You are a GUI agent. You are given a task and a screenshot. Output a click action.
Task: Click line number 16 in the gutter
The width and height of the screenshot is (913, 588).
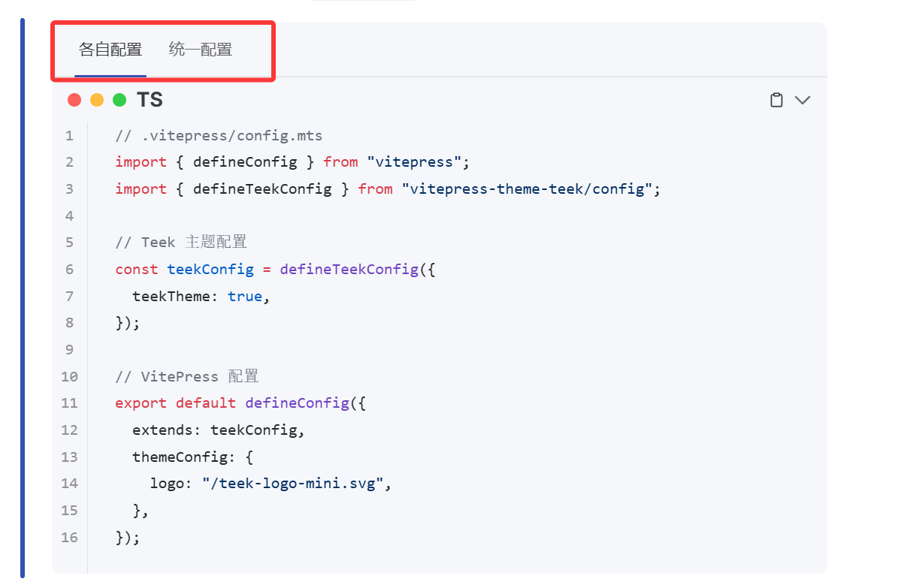[x=69, y=538]
